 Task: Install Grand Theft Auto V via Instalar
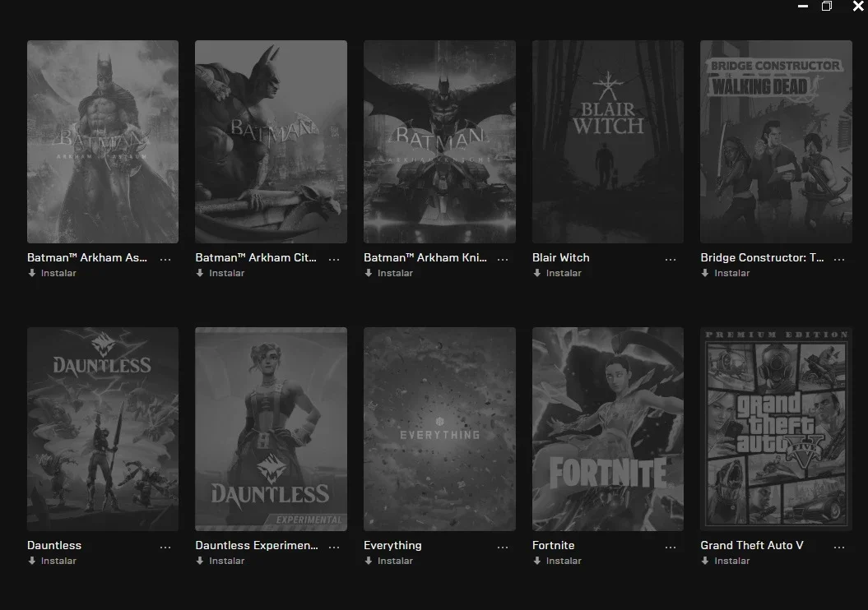point(725,561)
